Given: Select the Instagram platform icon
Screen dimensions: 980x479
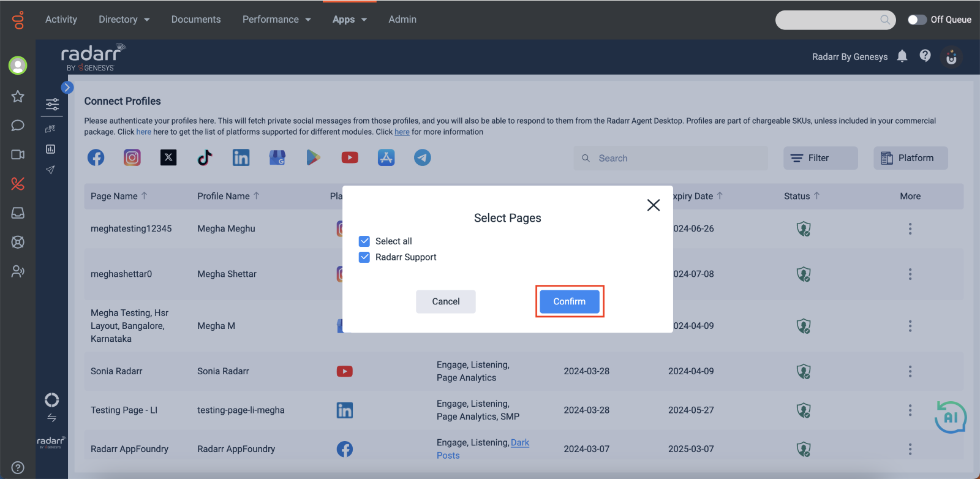Looking at the screenshot, I should click(132, 158).
